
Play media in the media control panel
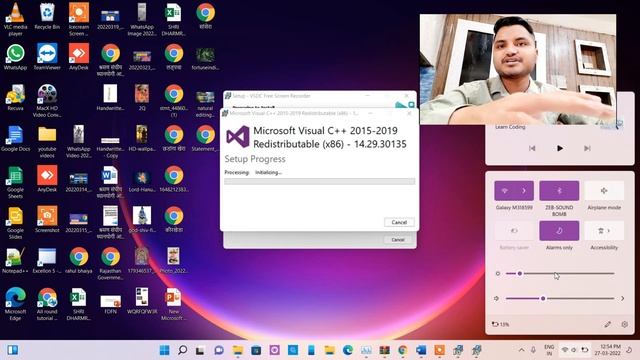(x=560, y=148)
